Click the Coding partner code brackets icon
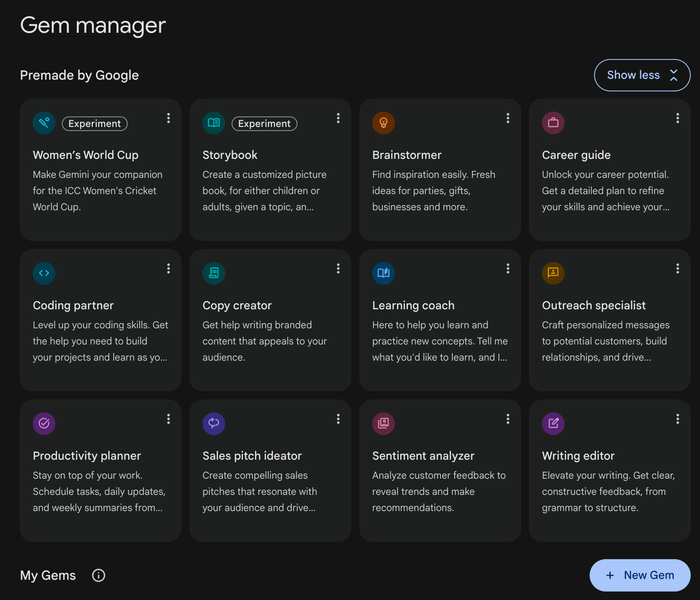This screenshot has height=600, width=700. [44, 273]
